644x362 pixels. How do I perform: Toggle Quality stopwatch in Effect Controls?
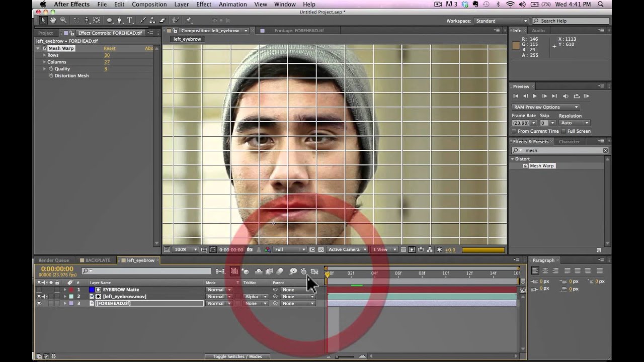click(x=51, y=69)
